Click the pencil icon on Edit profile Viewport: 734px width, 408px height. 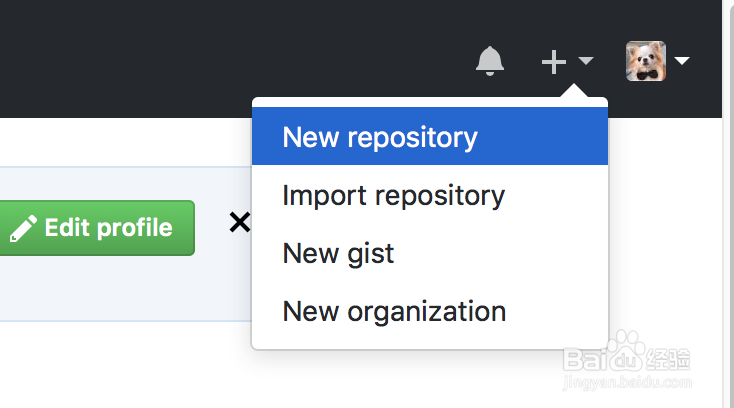tap(22, 228)
